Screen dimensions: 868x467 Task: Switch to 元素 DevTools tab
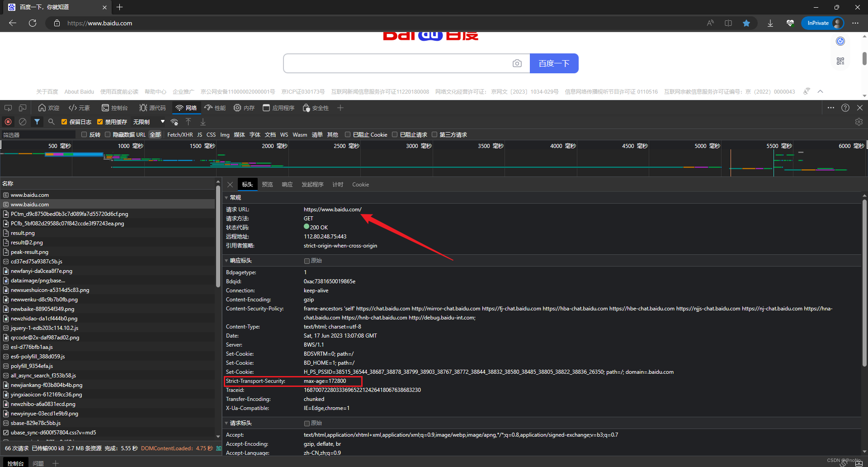coord(79,108)
